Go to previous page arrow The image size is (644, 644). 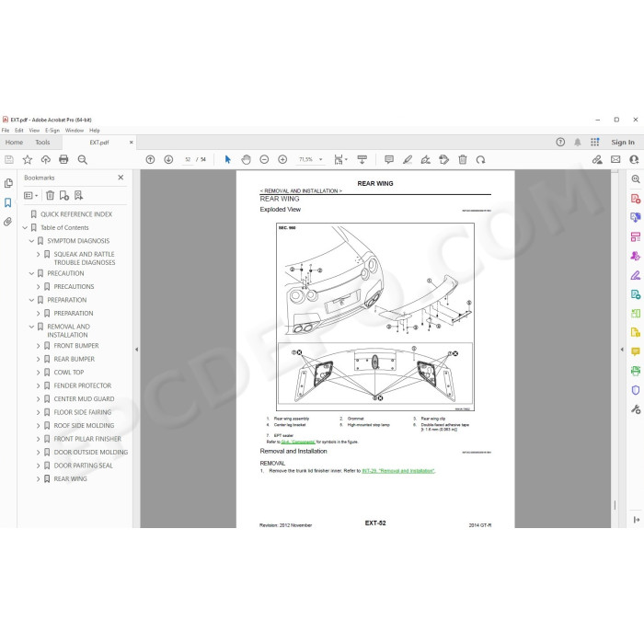(150, 159)
